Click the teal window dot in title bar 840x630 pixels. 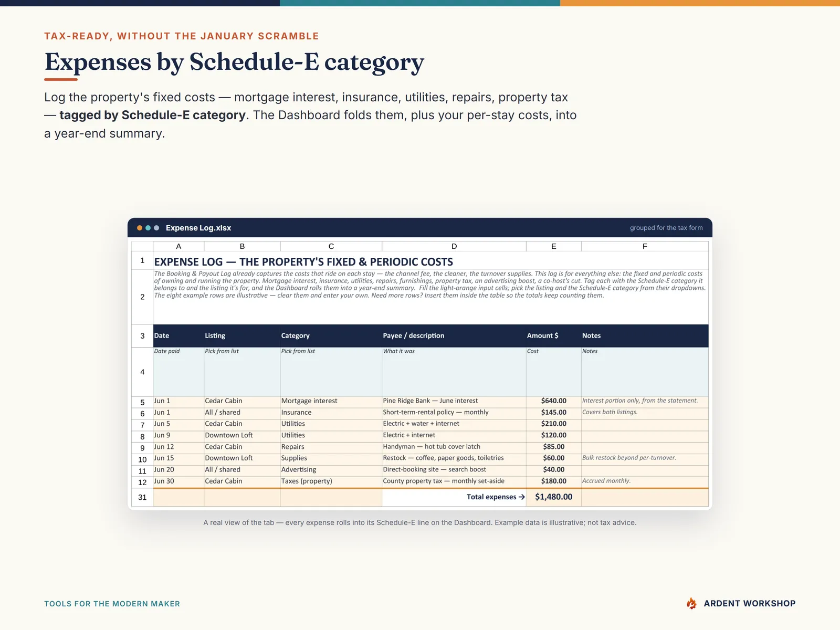pos(148,228)
